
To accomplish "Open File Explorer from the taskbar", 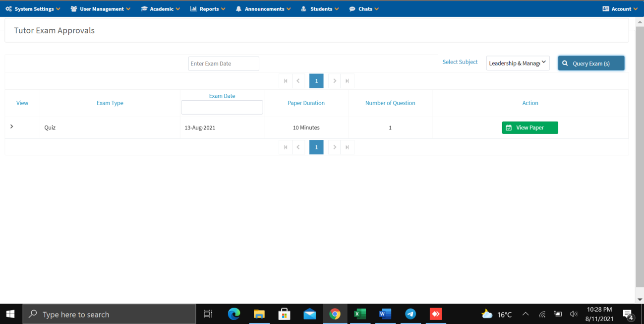I will (259, 314).
